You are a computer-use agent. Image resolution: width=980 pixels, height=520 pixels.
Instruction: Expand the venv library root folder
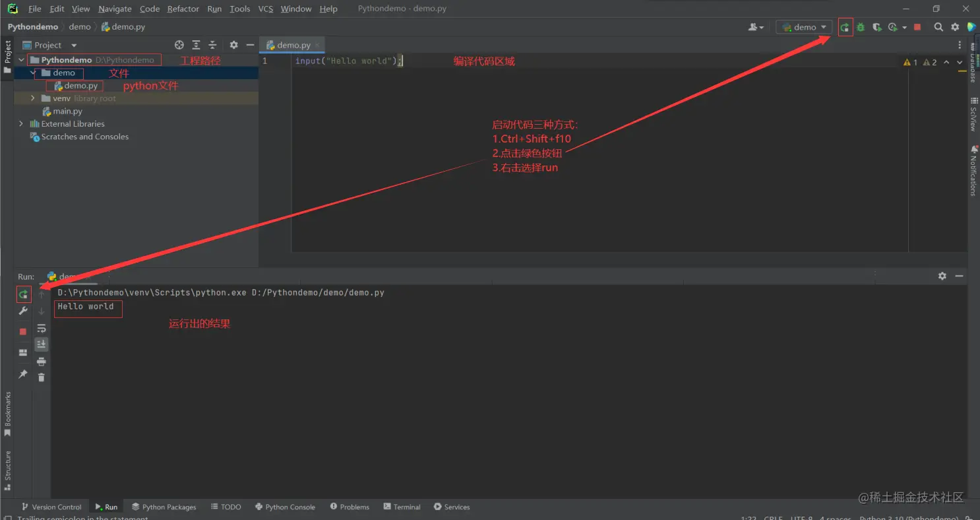pyautogui.click(x=33, y=98)
